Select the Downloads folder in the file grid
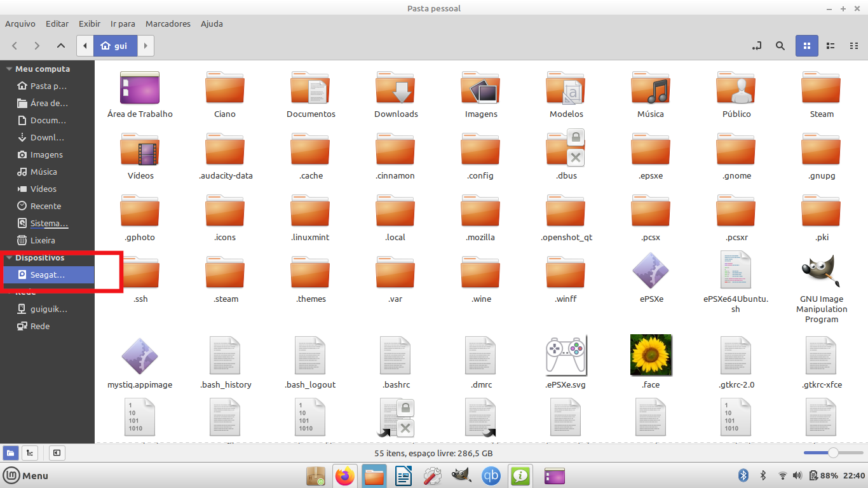 pyautogui.click(x=395, y=88)
